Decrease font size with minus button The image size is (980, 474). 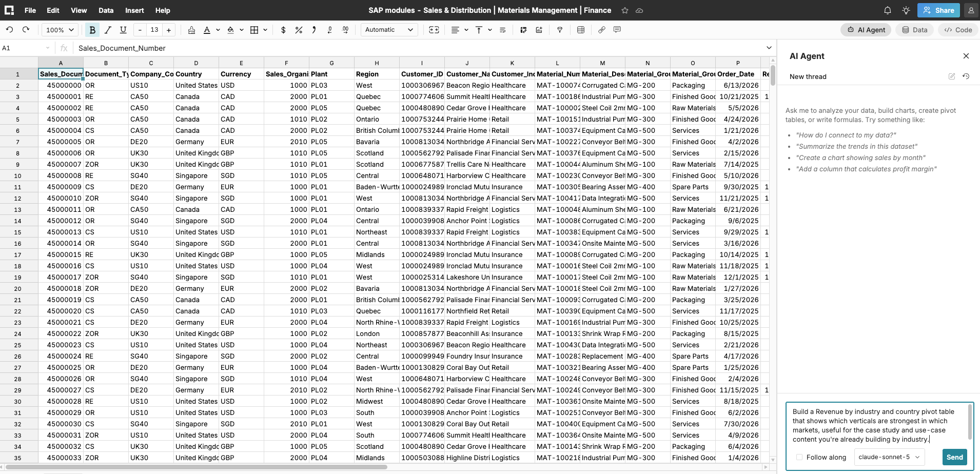tap(140, 30)
